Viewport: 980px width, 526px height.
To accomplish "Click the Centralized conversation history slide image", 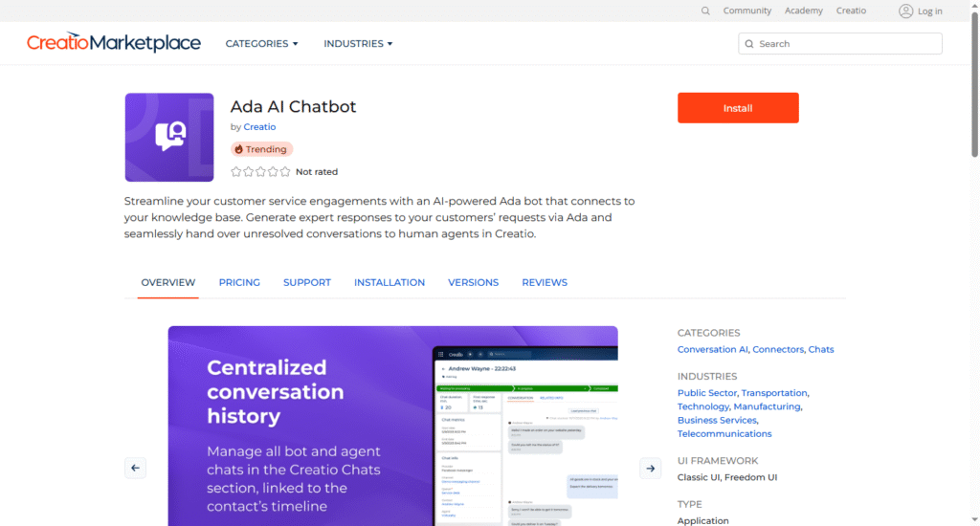I will (x=392, y=426).
